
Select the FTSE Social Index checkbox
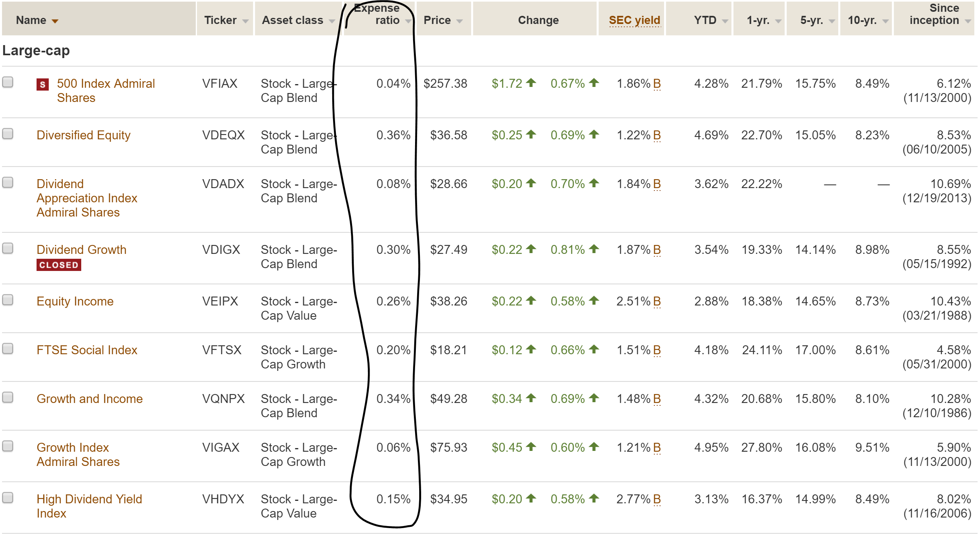click(8, 349)
